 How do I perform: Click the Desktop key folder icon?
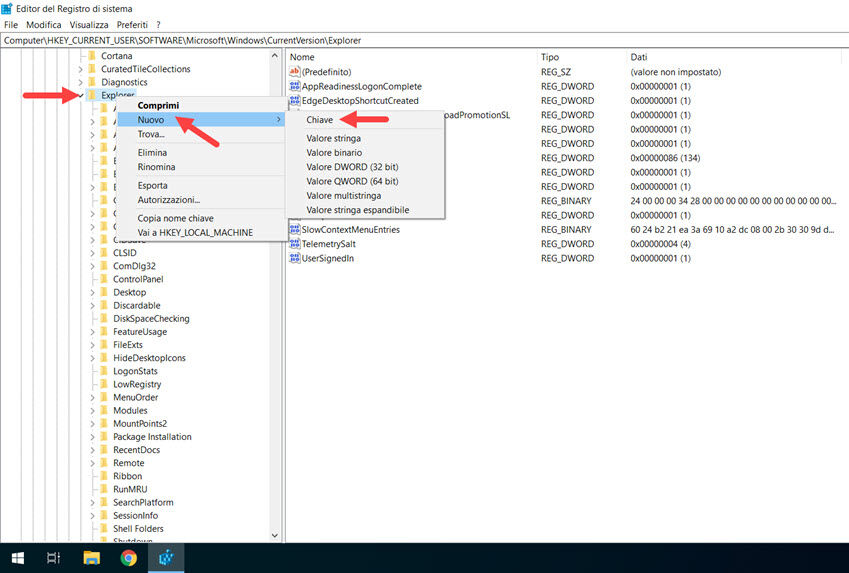(x=103, y=292)
